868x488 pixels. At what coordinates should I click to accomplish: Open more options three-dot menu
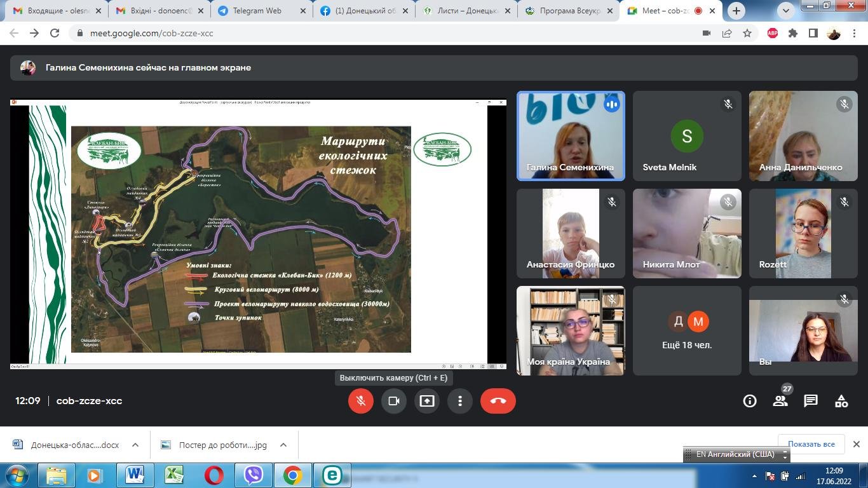(460, 401)
